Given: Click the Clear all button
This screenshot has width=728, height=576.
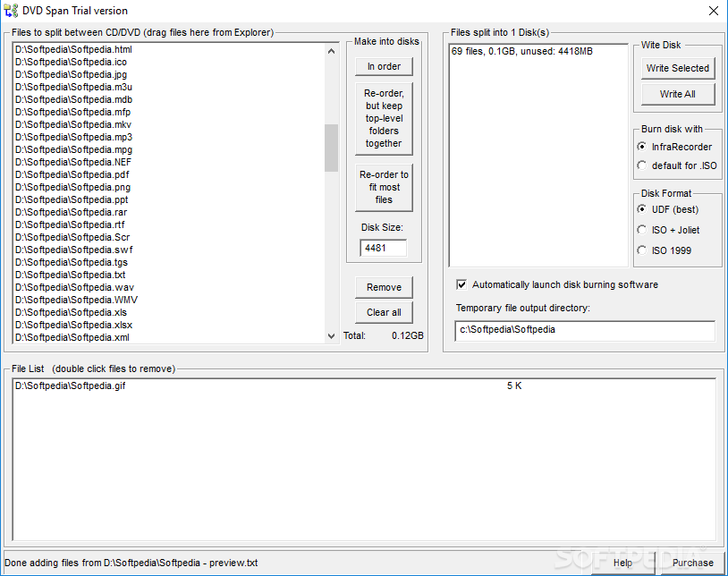Looking at the screenshot, I should [x=384, y=312].
